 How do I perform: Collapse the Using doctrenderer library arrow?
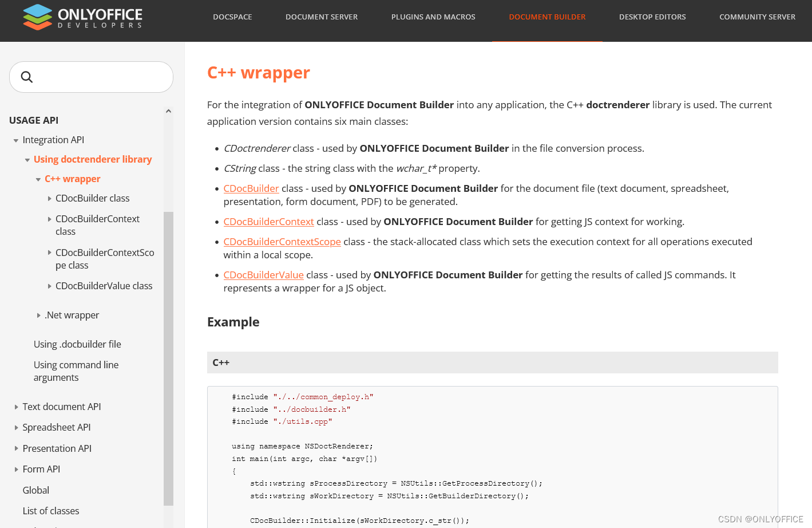click(x=27, y=160)
